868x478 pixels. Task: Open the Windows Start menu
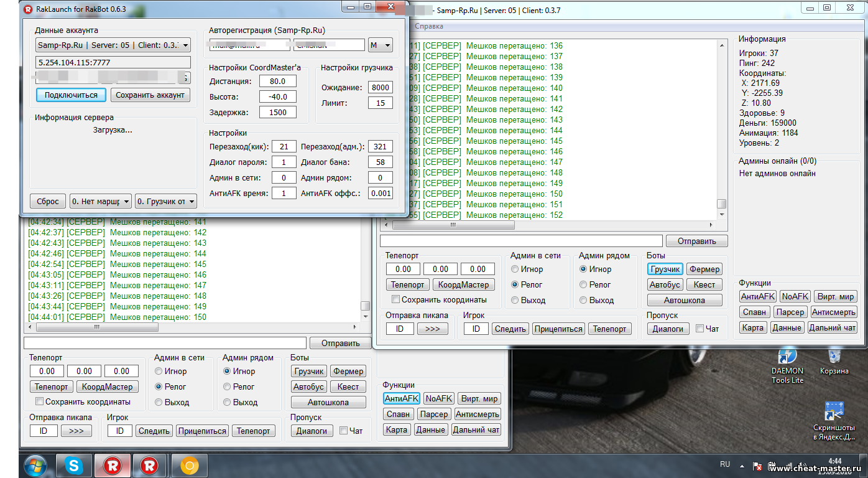coord(34,466)
